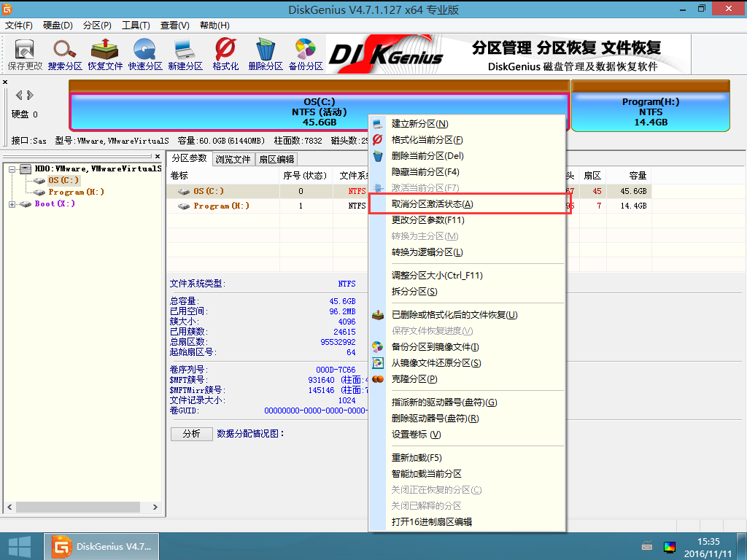
Task: Switch to the 扇区编辑 tab
Action: (x=276, y=159)
